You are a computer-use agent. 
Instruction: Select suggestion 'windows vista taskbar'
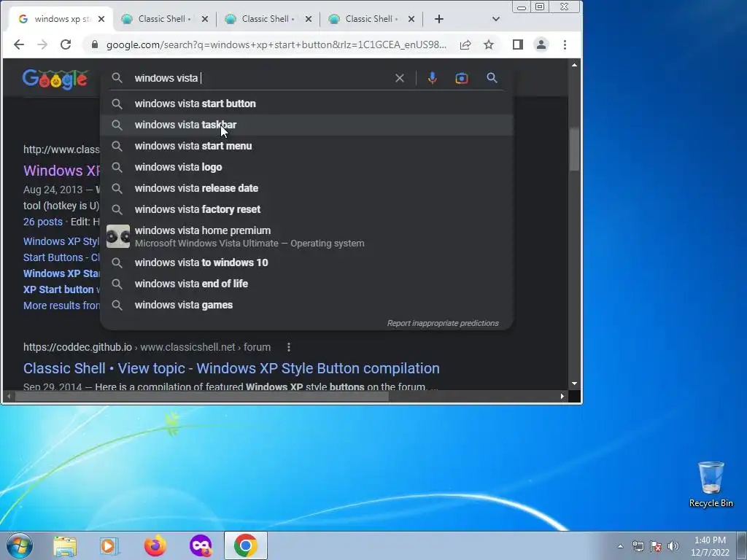click(307, 125)
